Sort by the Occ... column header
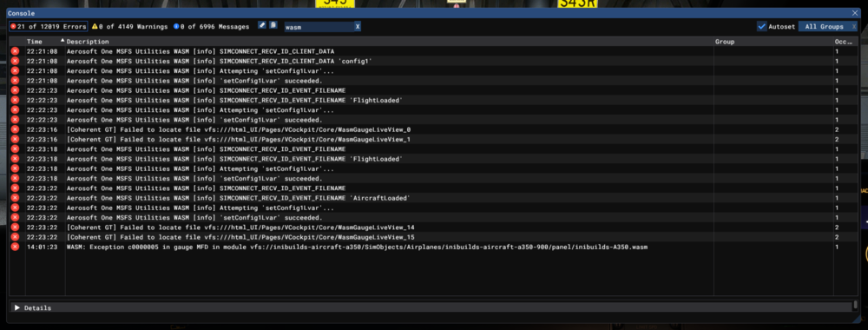The width and height of the screenshot is (868, 330). [844, 42]
